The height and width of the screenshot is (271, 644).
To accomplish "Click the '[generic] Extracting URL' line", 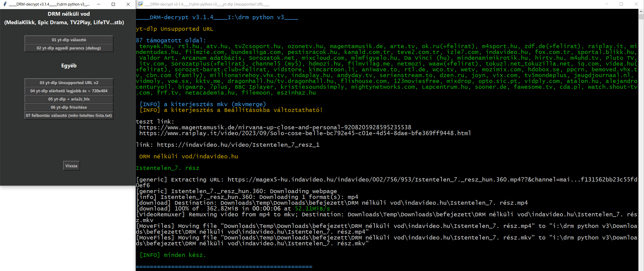I will [386, 183].
